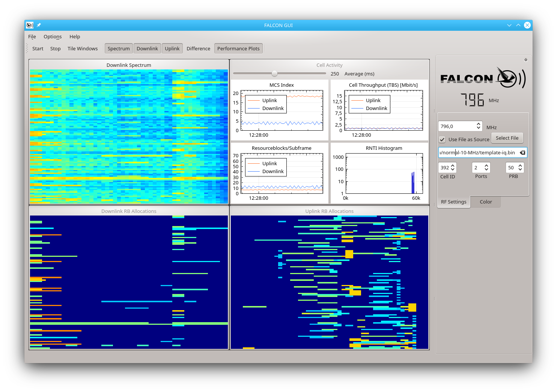Screen dimensions: 557x392
Task: Click the 796 MHz LCD frequency display
Action: pyautogui.click(x=472, y=100)
